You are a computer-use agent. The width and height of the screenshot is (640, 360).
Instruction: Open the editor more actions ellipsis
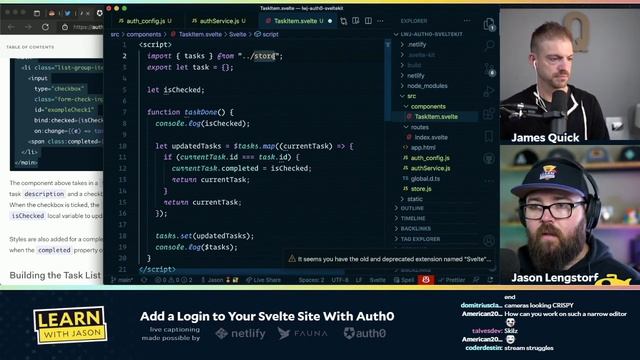(380, 21)
